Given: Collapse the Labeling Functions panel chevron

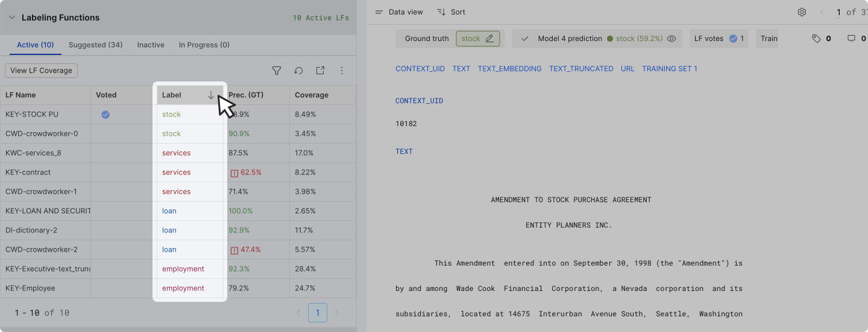Looking at the screenshot, I should pos(11,18).
